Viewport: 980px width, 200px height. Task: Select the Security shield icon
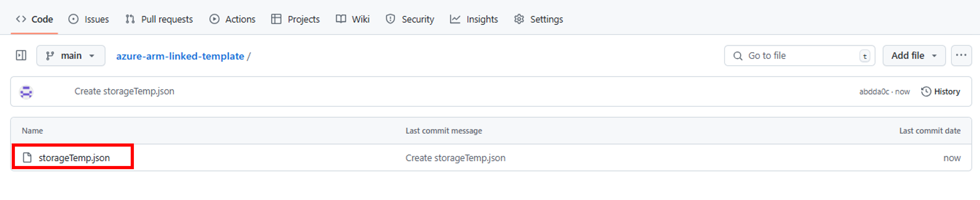[390, 19]
